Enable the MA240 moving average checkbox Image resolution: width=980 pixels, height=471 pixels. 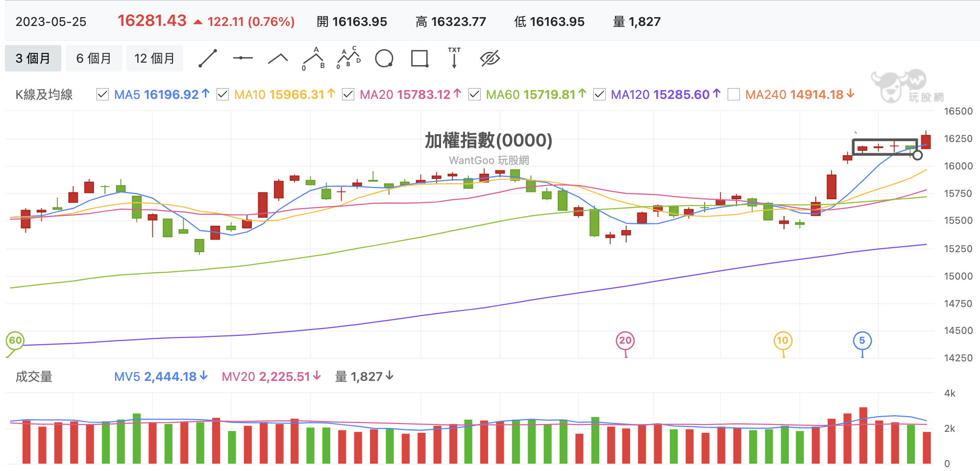pos(734,94)
